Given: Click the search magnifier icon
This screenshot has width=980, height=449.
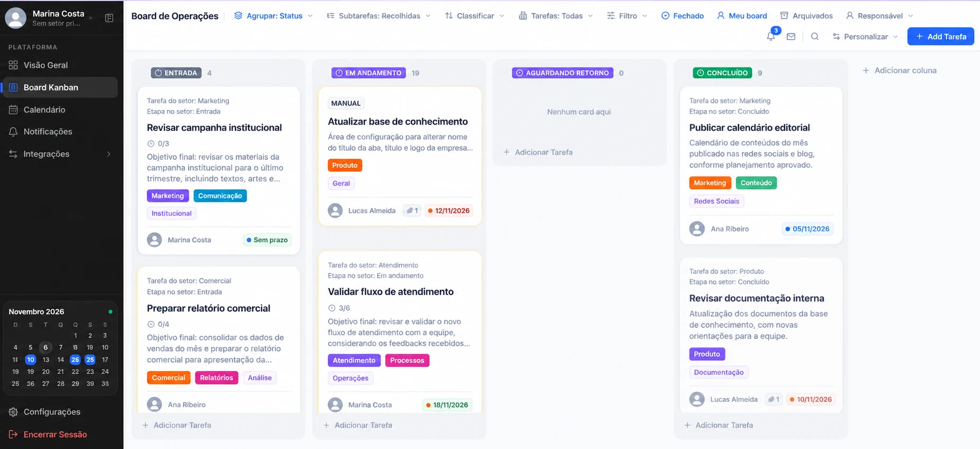Looking at the screenshot, I should tap(814, 36).
